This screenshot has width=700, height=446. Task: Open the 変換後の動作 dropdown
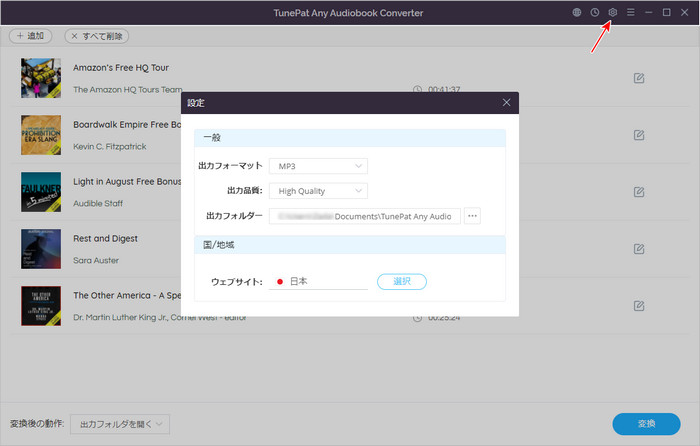(x=120, y=424)
